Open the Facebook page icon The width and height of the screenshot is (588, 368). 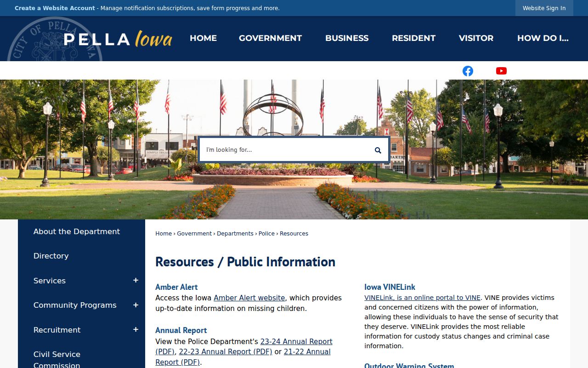(468, 71)
